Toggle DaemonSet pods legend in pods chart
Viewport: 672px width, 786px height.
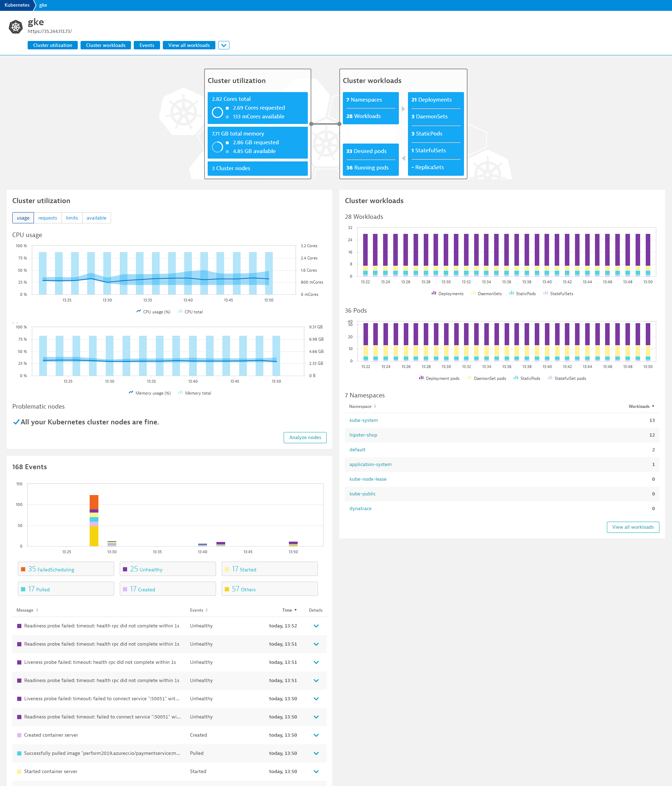coord(486,378)
